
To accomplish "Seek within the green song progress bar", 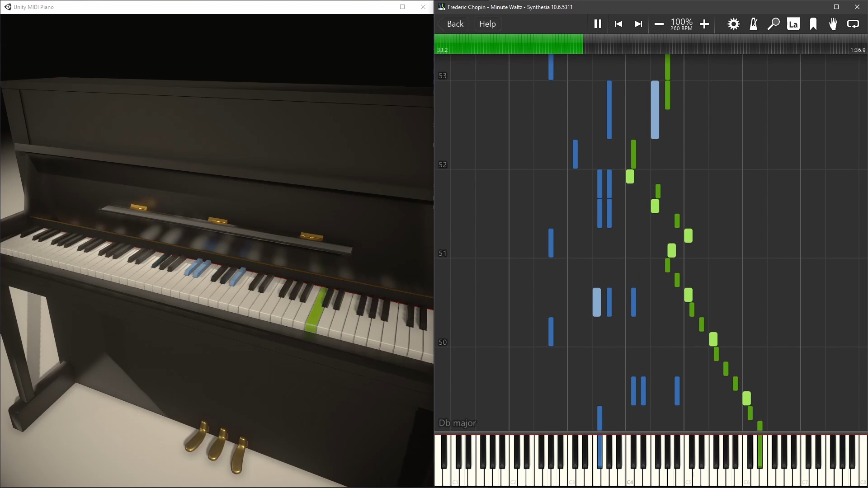I will pyautogui.click(x=509, y=44).
